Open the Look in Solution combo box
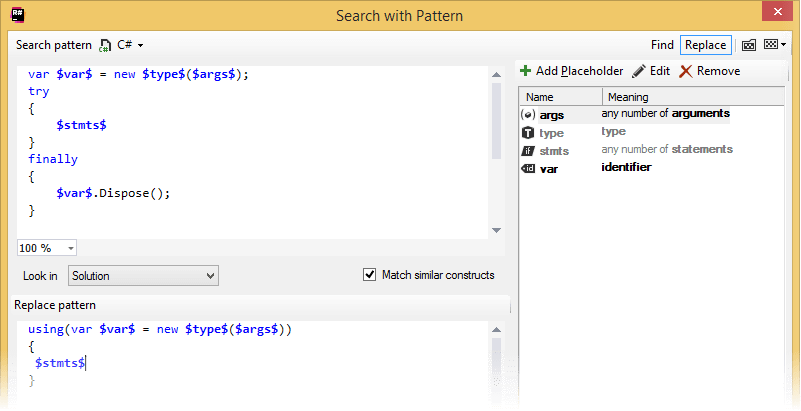This screenshot has height=411, width=801. coord(143,275)
